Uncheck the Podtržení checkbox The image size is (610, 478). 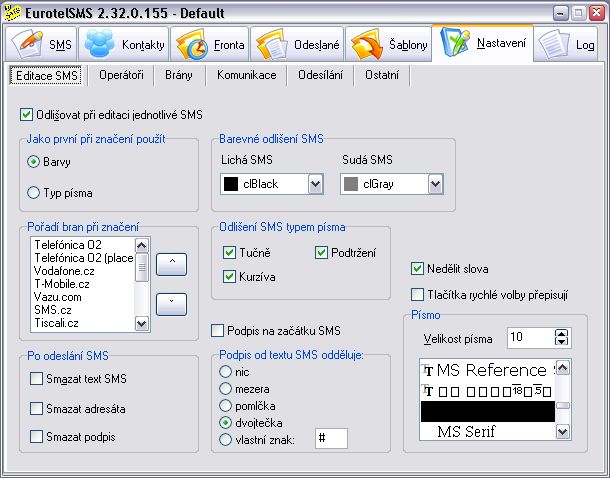pyautogui.click(x=321, y=252)
